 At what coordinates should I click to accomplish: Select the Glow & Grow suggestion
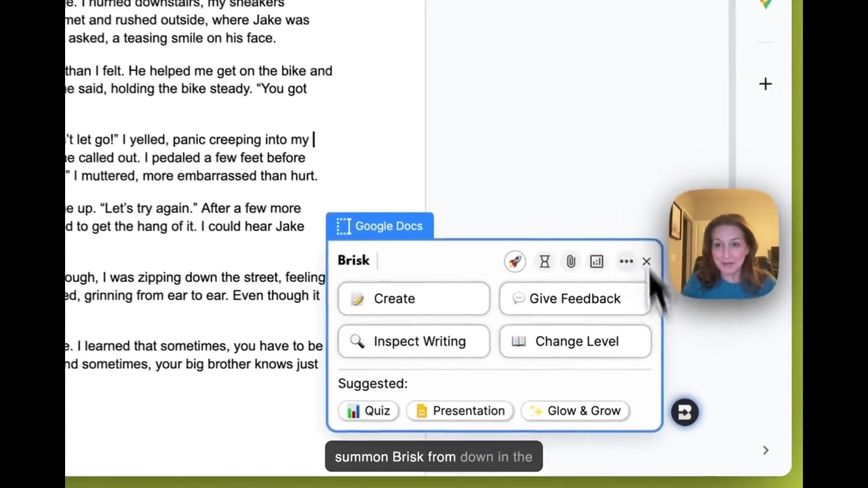click(576, 411)
